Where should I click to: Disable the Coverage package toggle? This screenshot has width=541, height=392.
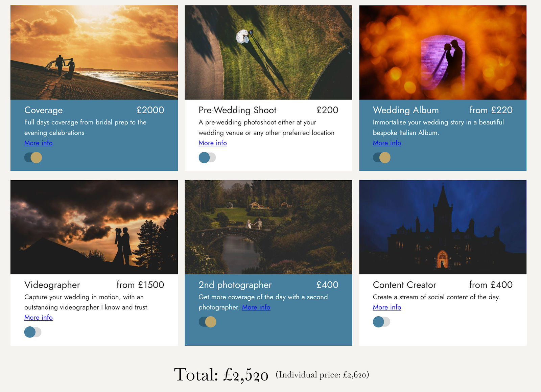tap(33, 158)
